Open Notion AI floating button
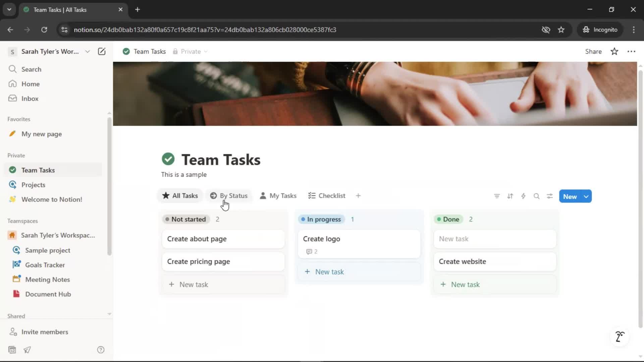Viewport: 644px width, 362px height. coord(620,336)
